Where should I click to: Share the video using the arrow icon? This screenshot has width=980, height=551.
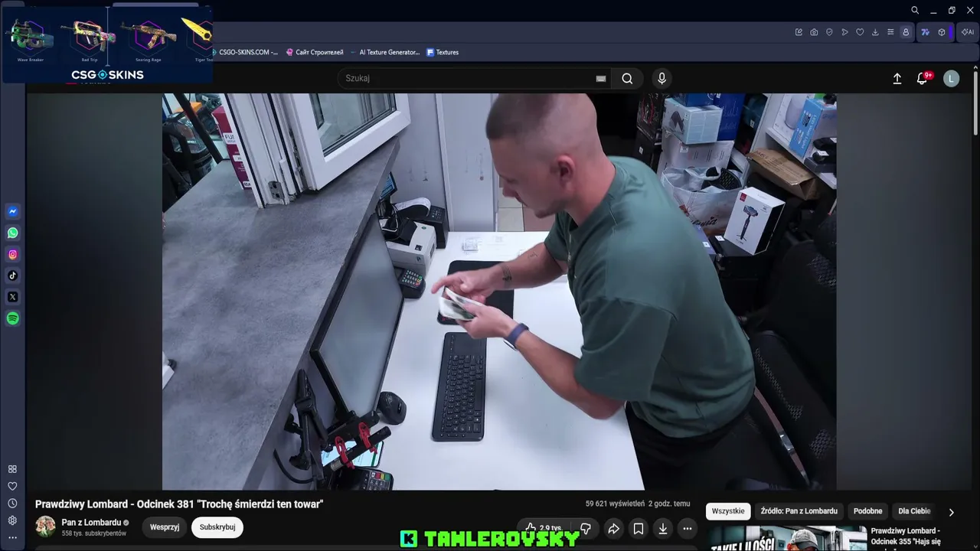click(x=613, y=528)
